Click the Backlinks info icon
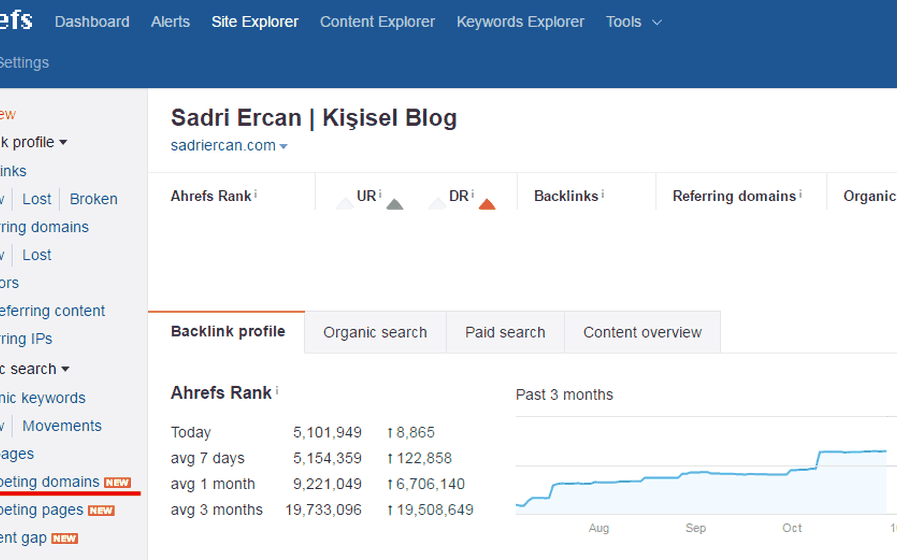The height and width of the screenshot is (560, 897). click(x=602, y=194)
